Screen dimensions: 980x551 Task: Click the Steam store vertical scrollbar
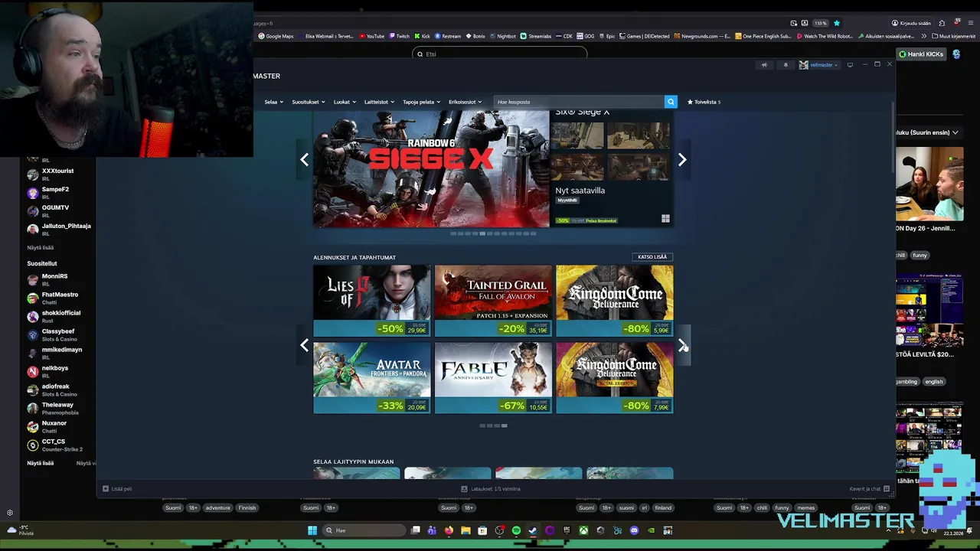pos(893,138)
